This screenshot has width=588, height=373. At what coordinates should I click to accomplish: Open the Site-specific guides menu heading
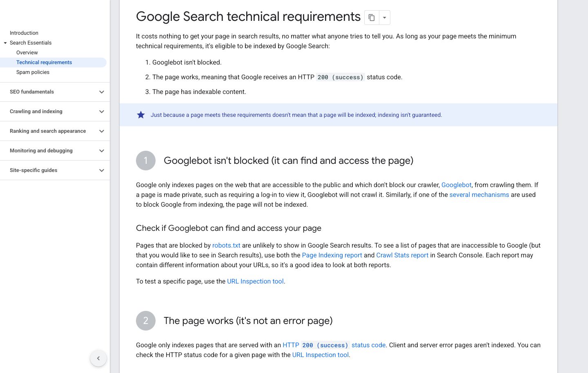33,170
